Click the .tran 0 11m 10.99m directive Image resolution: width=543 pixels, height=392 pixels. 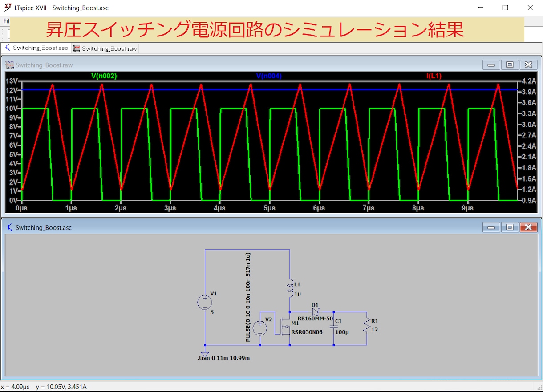point(223,358)
